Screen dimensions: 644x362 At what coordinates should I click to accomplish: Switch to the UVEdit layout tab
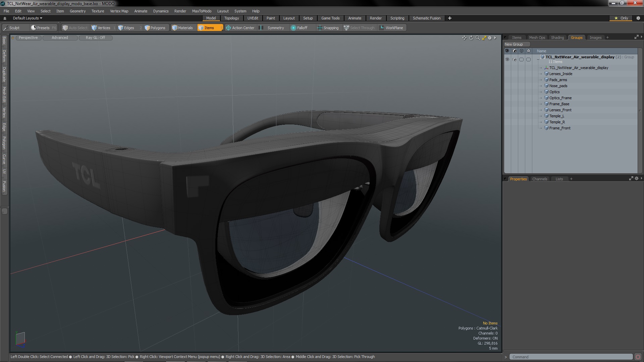[253, 18]
